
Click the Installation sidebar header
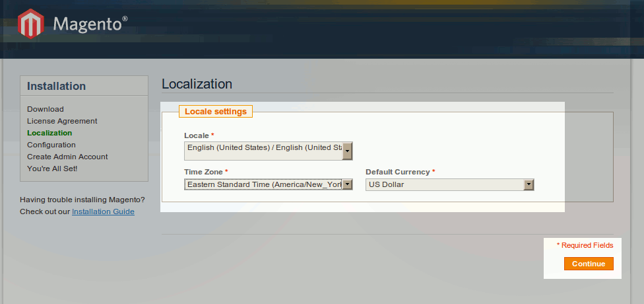pos(57,86)
